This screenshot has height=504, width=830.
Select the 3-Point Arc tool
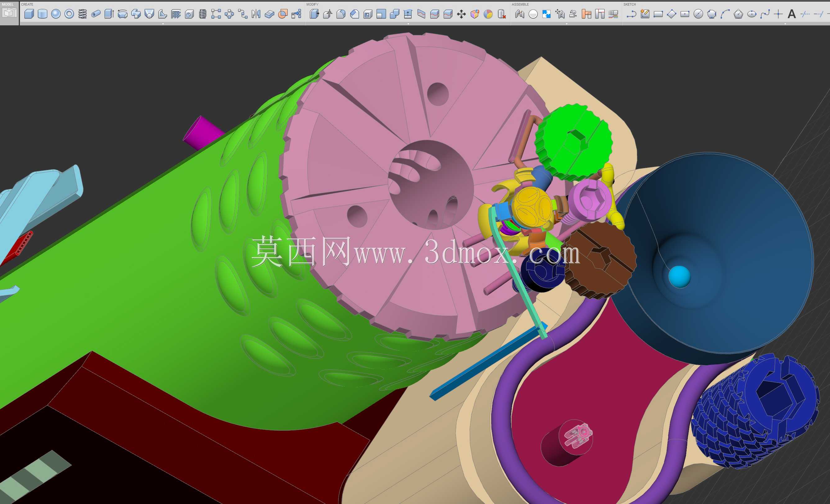click(x=725, y=14)
